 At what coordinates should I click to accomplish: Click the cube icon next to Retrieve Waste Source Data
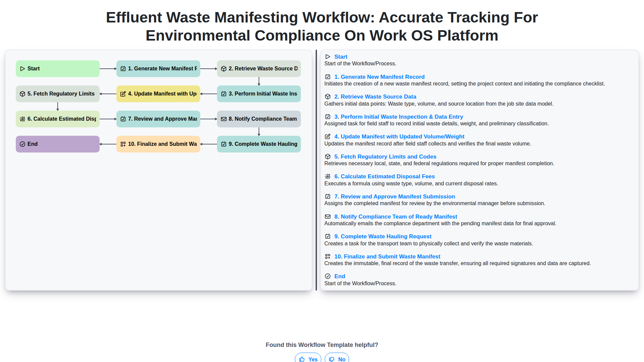coord(328,97)
